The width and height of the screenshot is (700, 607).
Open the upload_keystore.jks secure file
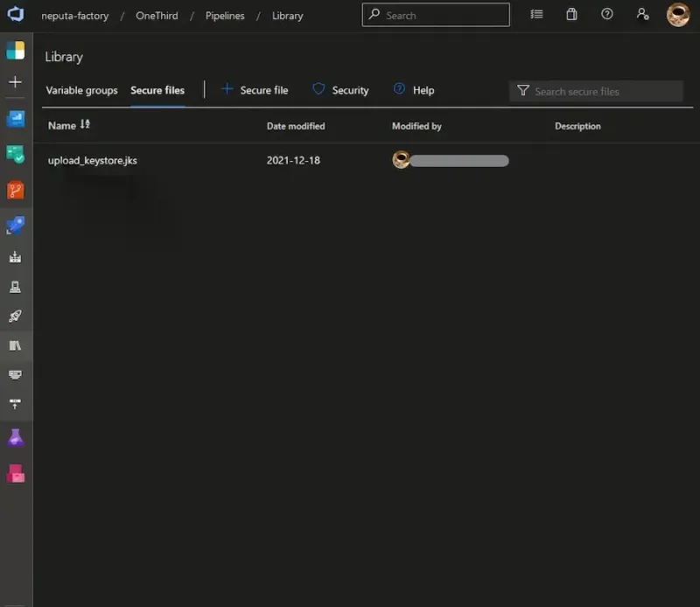(x=92, y=160)
